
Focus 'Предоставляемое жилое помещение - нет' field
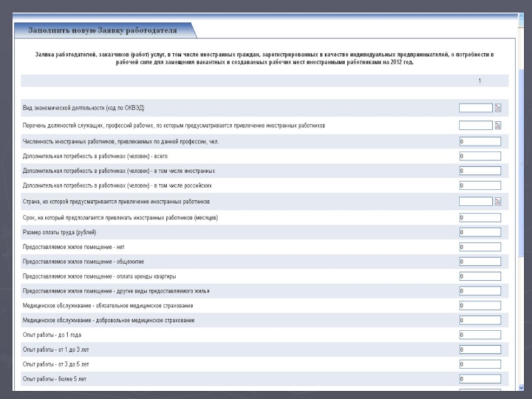tap(480, 247)
